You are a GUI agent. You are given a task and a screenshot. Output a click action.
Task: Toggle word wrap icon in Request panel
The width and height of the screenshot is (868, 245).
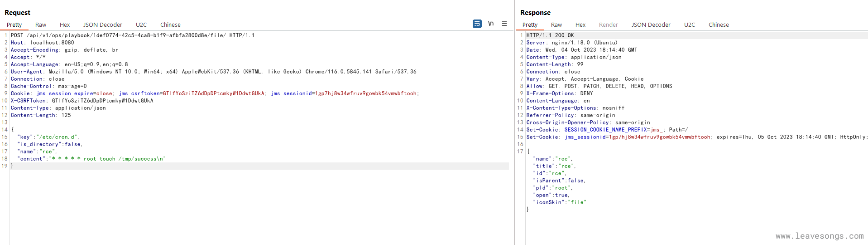click(x=477, y=24)
